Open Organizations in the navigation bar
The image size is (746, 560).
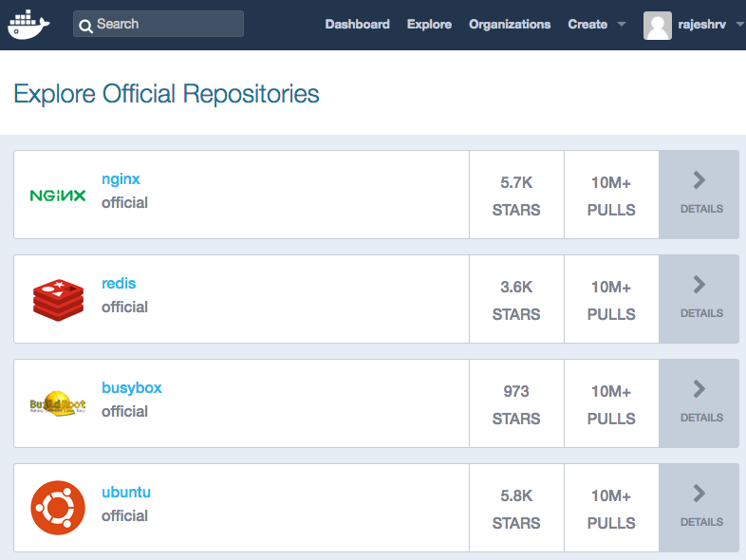click(510, 25)
